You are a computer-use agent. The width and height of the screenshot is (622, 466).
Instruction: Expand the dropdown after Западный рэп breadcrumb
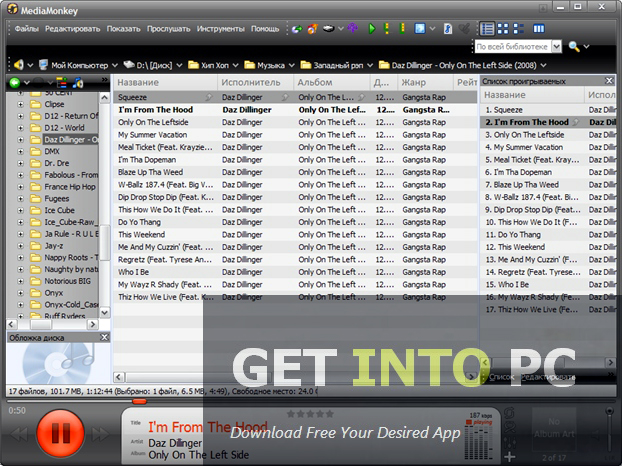[x=370, y=65]
